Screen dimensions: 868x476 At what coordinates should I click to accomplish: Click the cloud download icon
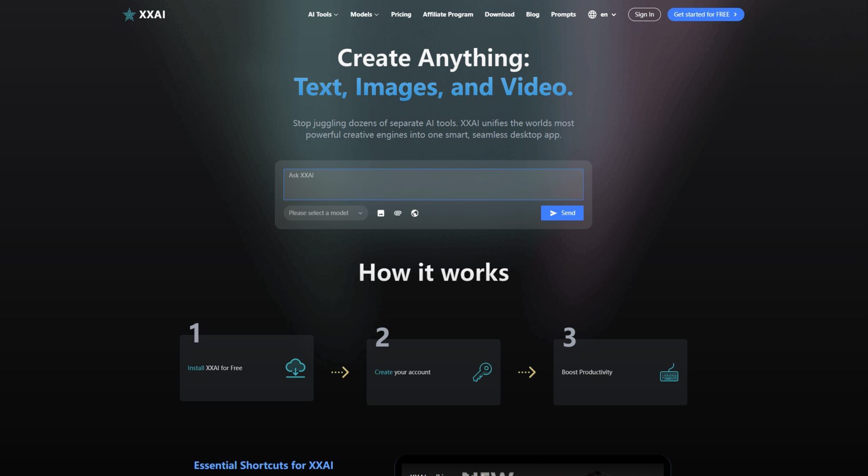[295, 368]
